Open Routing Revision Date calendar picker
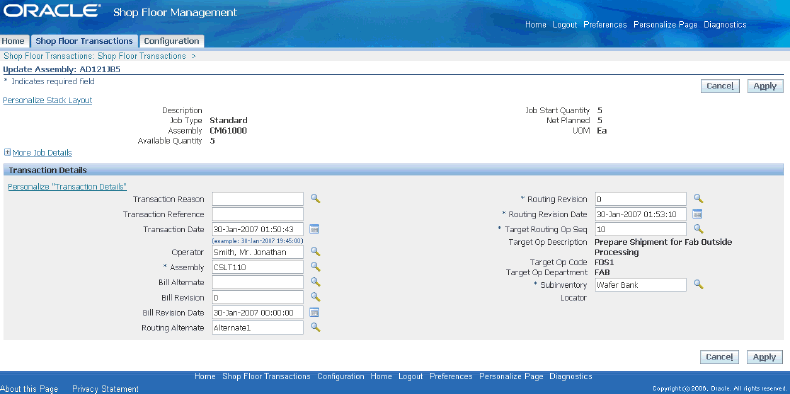 click(697, 214)
